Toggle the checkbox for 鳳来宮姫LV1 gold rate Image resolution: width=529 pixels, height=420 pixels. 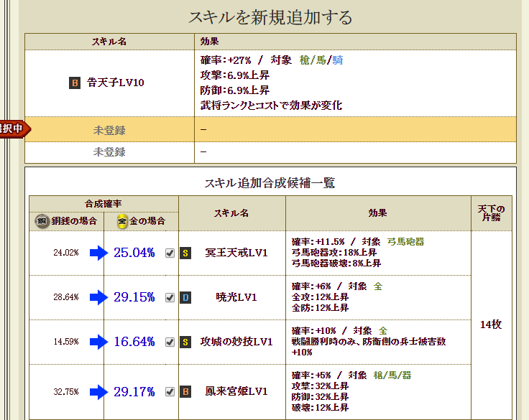click(170, 391)
